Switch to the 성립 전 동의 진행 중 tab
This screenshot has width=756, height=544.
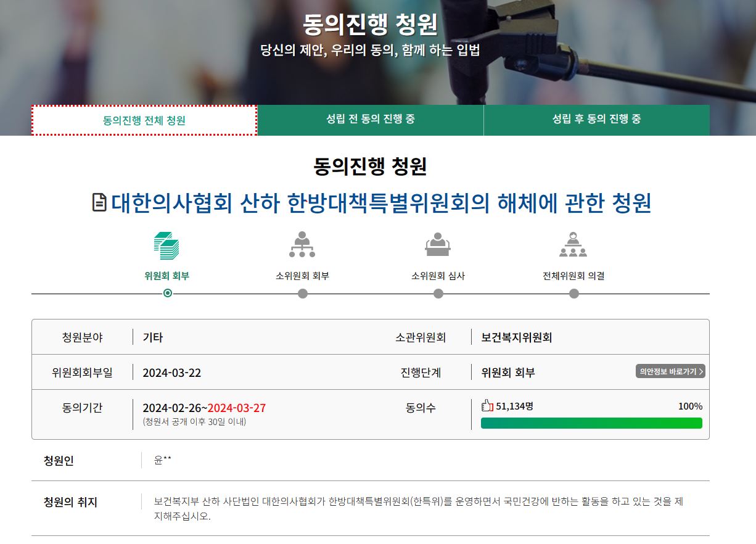coord(371,120)
